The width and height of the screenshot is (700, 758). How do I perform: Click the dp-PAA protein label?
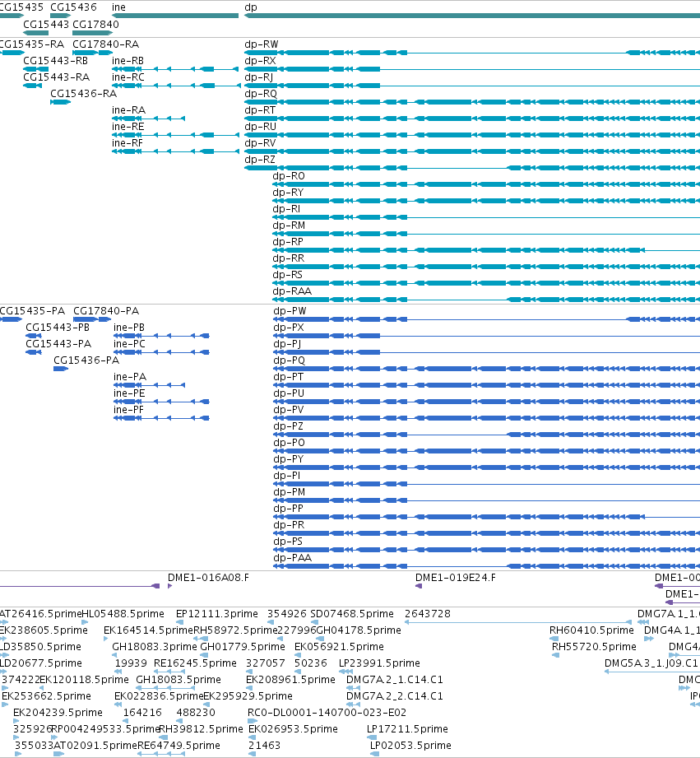point(293,557)
